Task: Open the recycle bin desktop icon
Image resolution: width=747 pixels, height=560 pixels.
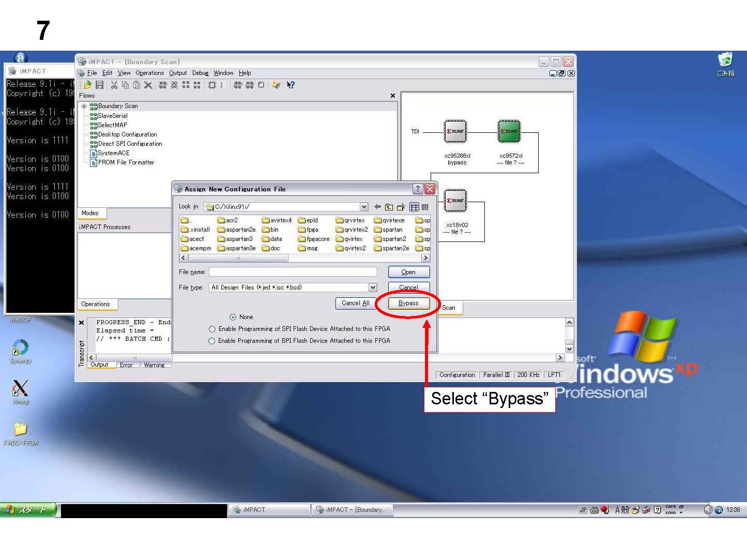Action: tap(725, 64)
